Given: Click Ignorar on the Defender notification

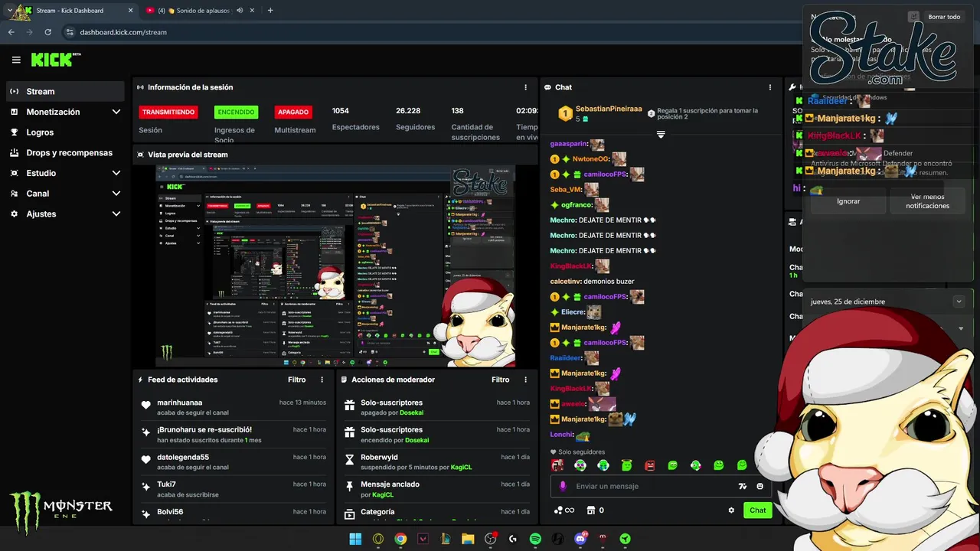Looking at the screenshot, I should [848, 201].
